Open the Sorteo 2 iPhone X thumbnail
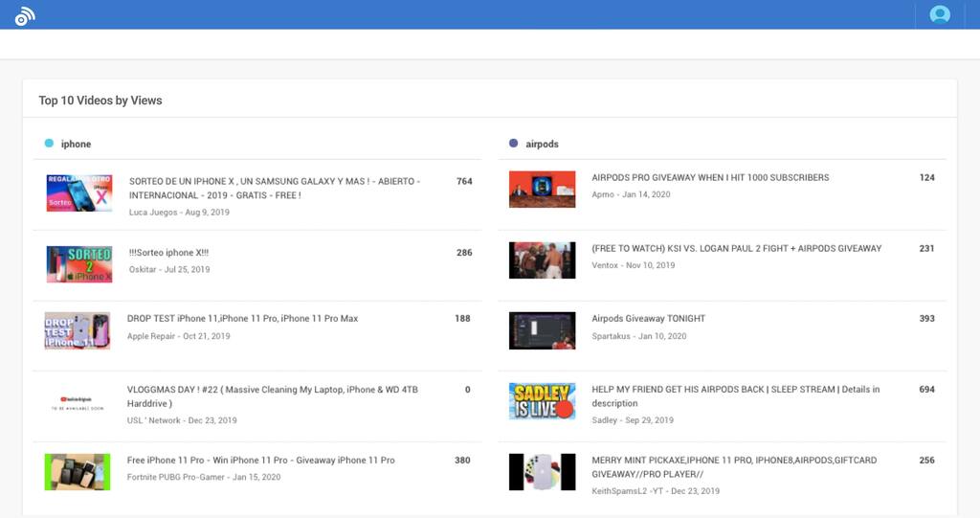This screenshot has width=980, height=518. pyautogui.click(x=78, y=263)
